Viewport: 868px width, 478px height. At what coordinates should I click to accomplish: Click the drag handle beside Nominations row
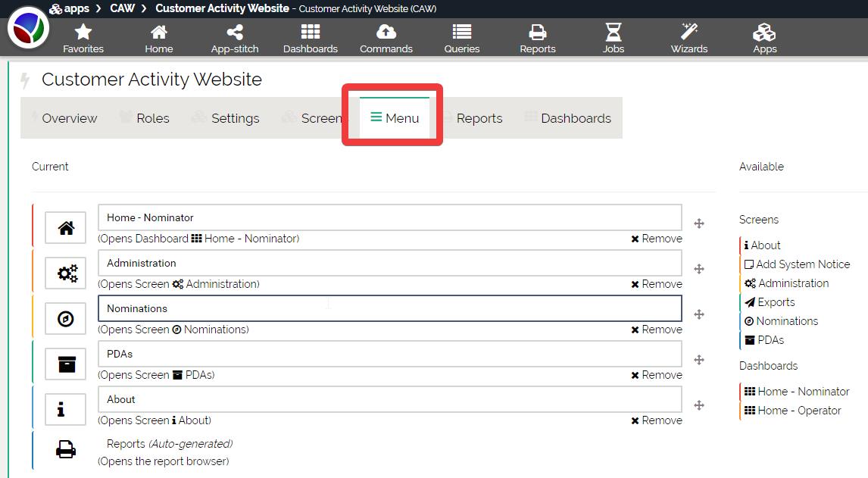point(699,314)
